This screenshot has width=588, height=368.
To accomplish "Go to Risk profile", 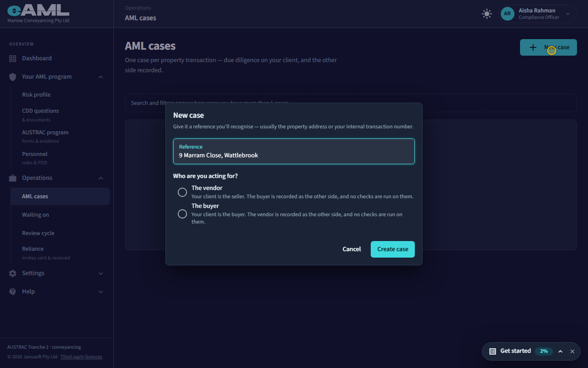I will (60, 95).
